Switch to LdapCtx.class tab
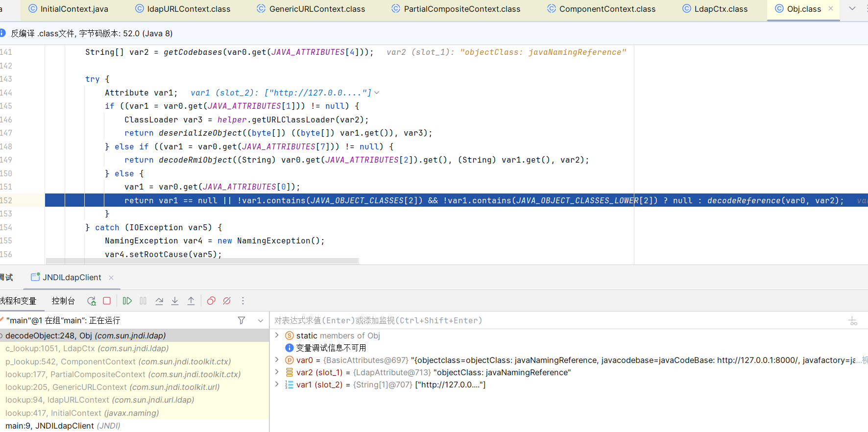 (715, 9)
